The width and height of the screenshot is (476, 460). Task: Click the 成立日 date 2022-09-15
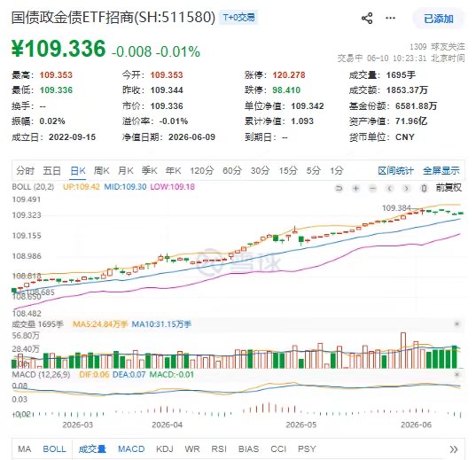pos(73,137)
